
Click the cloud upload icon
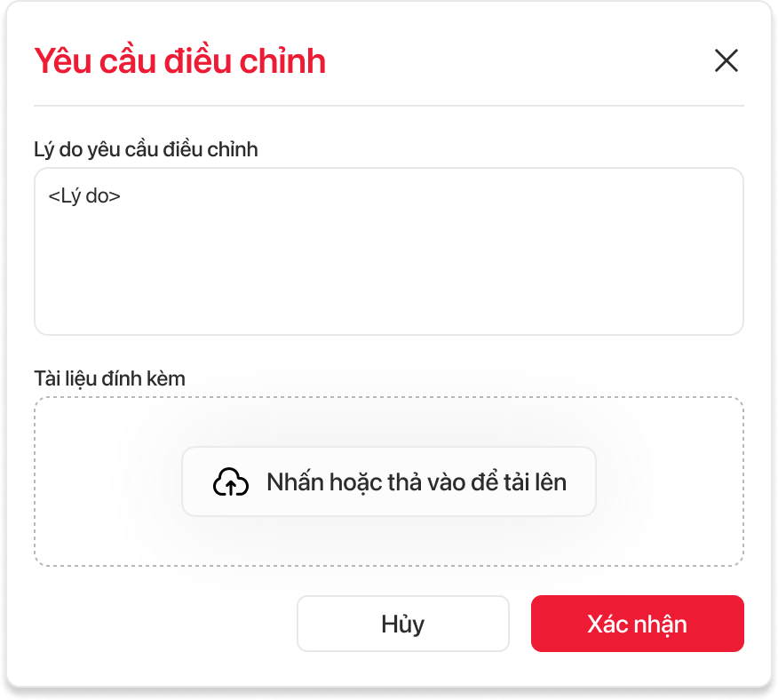coord(231,481)
